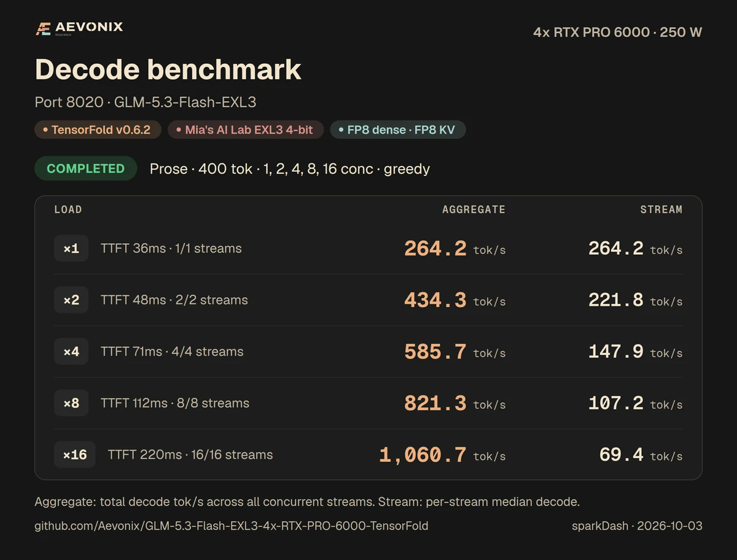Select the FP8 dense · FP8 KV tag

click(398, 130)
